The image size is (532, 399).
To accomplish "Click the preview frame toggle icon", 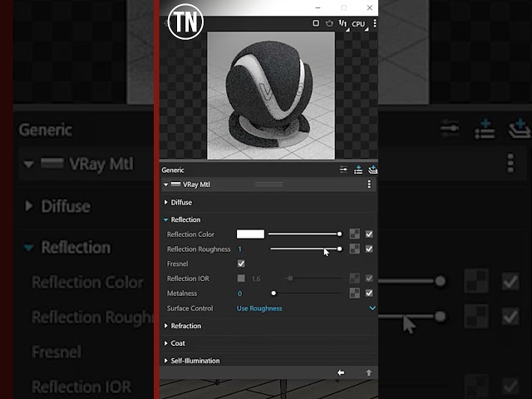I will pyautogui.click(x=316, y=23).
